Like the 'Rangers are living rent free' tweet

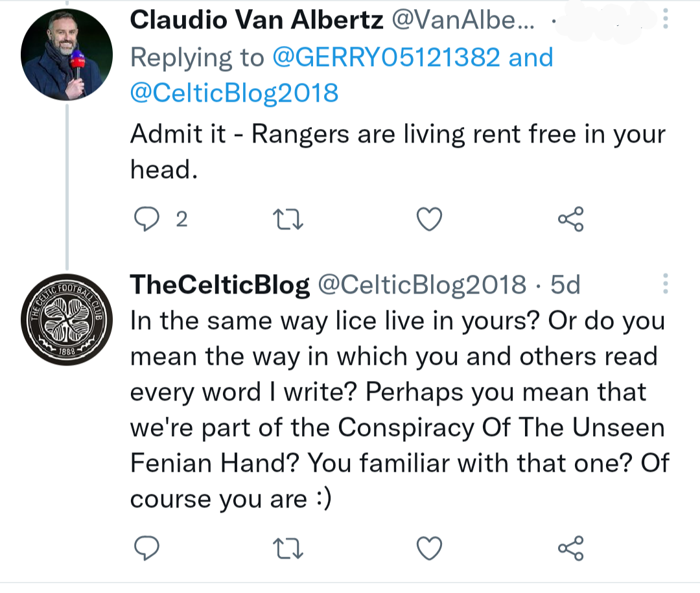coord(429,219)
